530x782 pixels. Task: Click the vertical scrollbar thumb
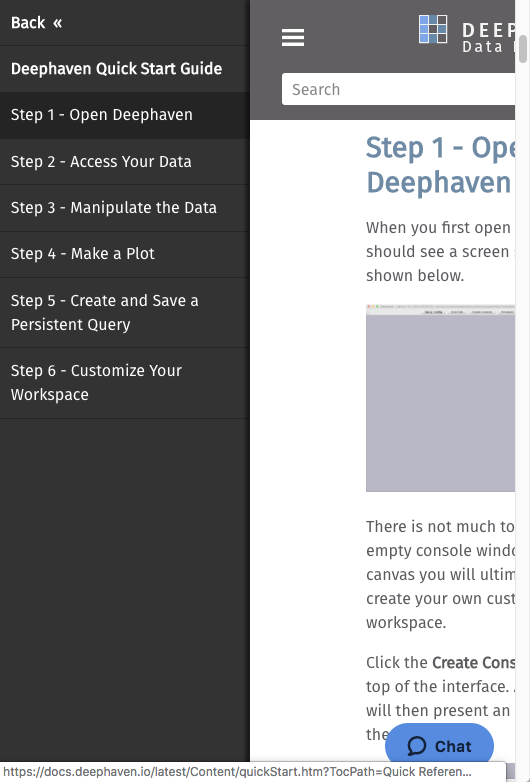(523, 49)
